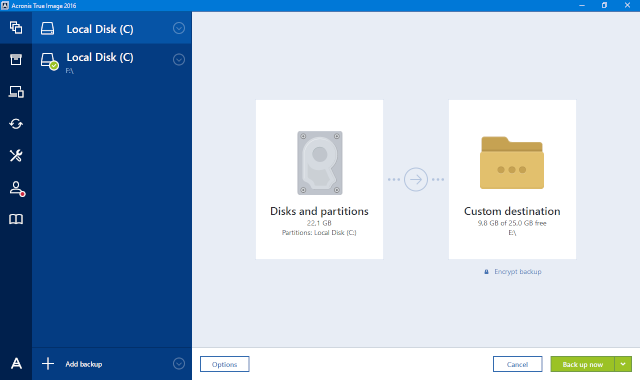
Task: Open the Back up now dropdown arrow
Action: (x=623, y=364)
